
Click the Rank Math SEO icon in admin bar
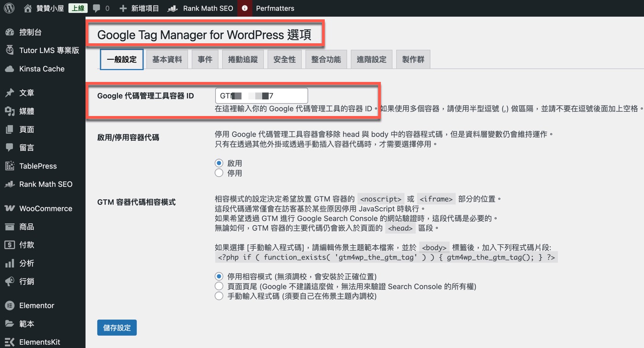[172, 8]
